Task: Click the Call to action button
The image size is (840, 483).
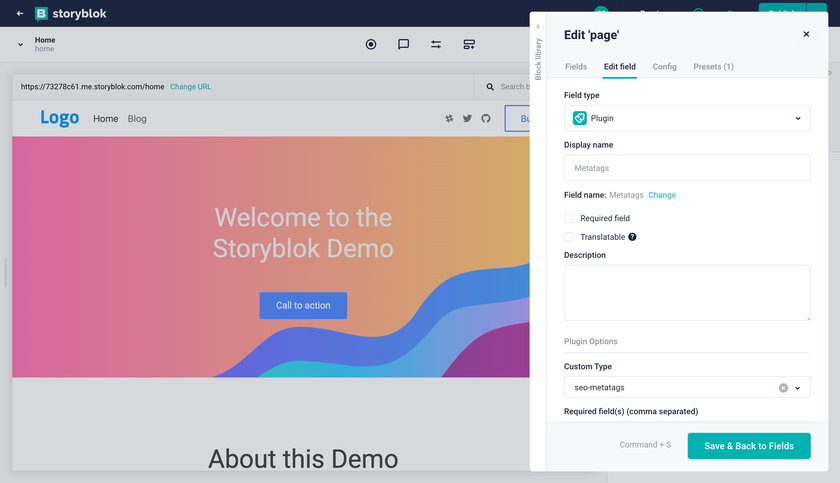Action: pyautogui.click(x=303, y=305)
